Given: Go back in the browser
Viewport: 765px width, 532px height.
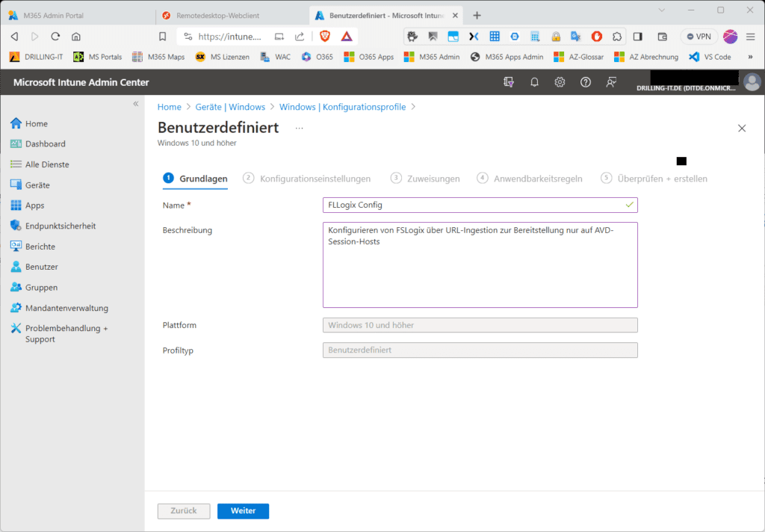Looking at the screenshot, I should tap(14, 37).
